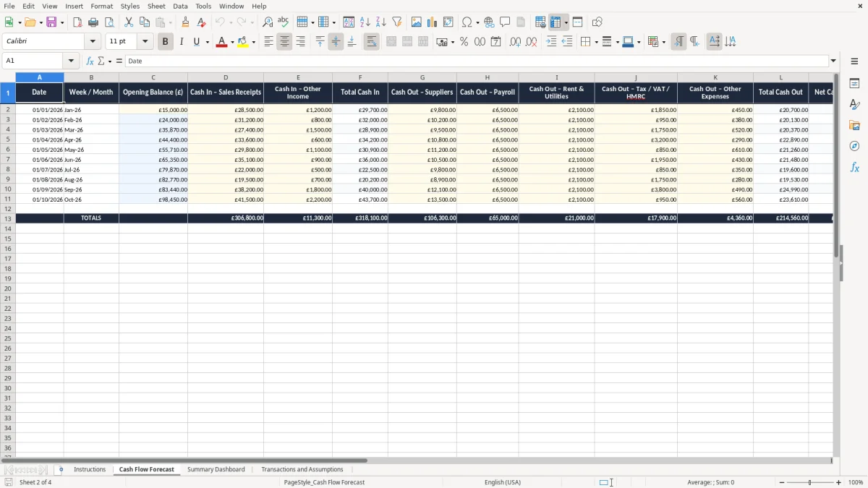Toggle Bold formatting
The image size is (868, 488).
(x=165, y=42)
